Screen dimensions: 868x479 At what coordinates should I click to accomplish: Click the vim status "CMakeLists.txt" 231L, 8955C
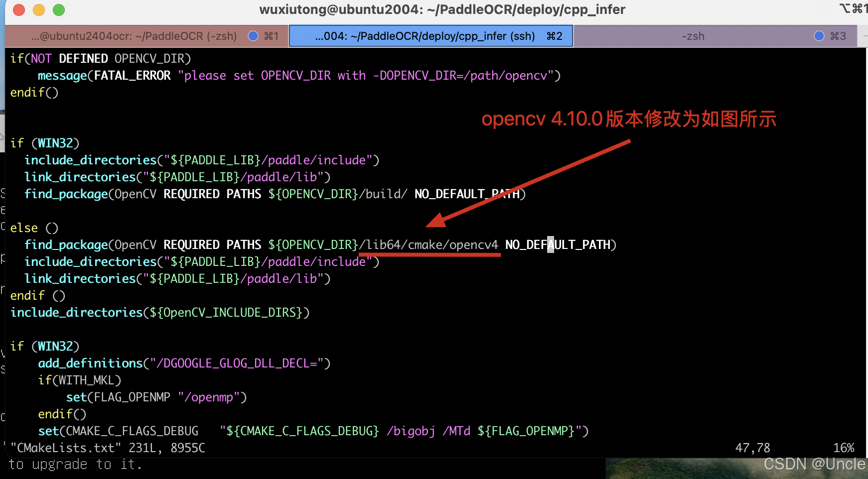point(108,448)
